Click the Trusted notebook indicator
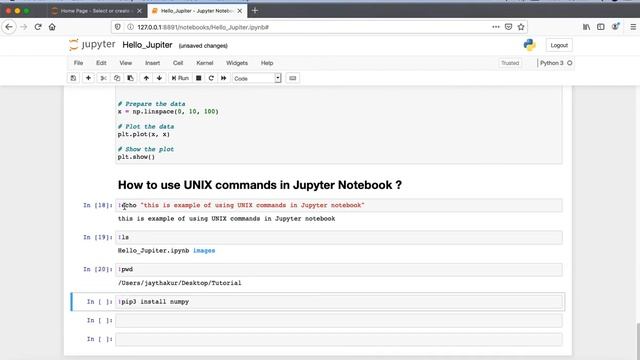The image size is (640, 360). [510, 63]
